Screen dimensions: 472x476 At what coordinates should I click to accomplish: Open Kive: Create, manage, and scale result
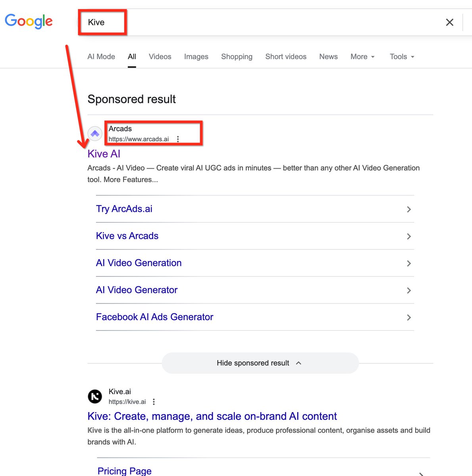coord(212,416)
